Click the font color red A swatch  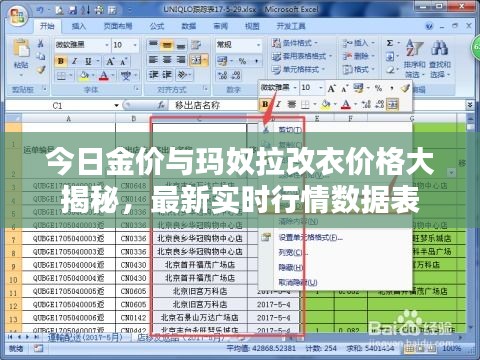click(104, 76)
